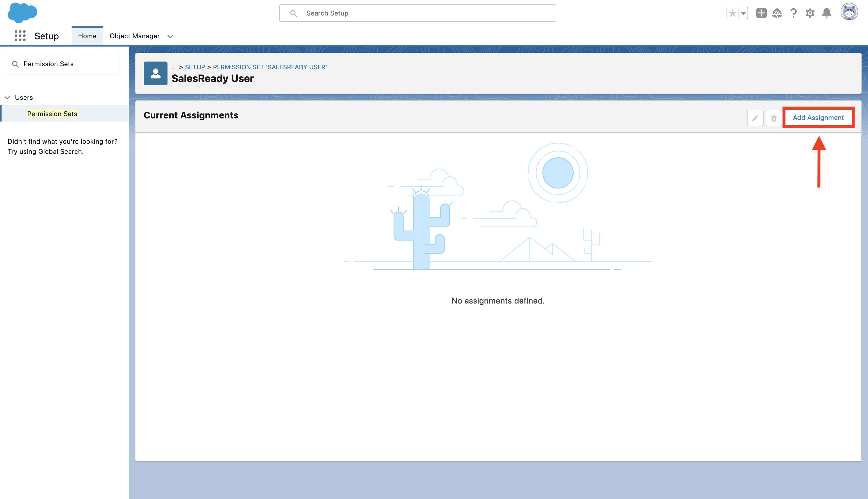Screen dimensions: 868x499
Task: Open the App Launcher grid icon
Action: pyautogui.click(x=20, y=36)
